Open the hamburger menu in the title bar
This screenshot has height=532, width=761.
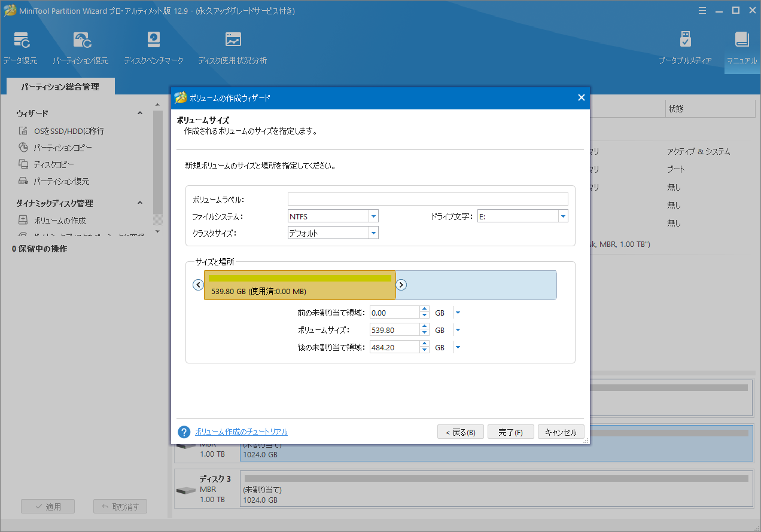point(702,10)
